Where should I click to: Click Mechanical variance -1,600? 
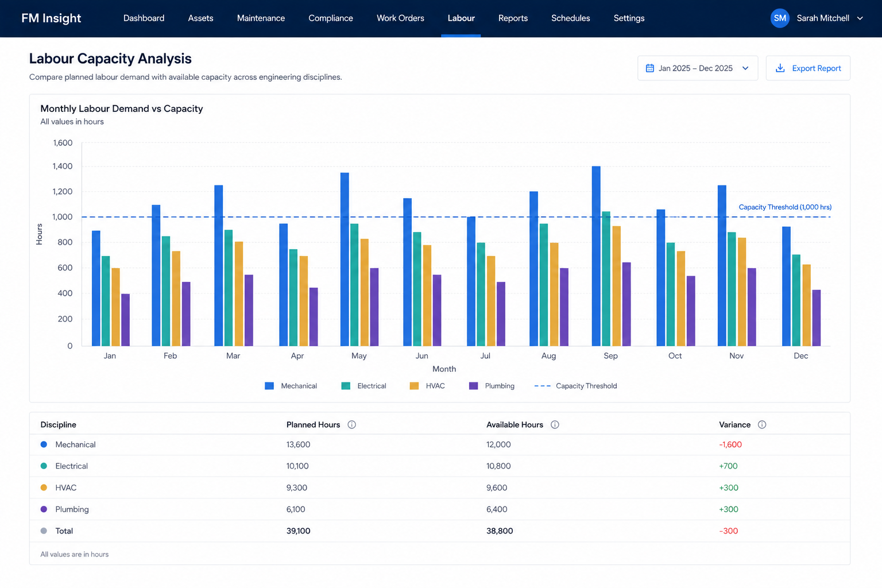pos(730,444)
